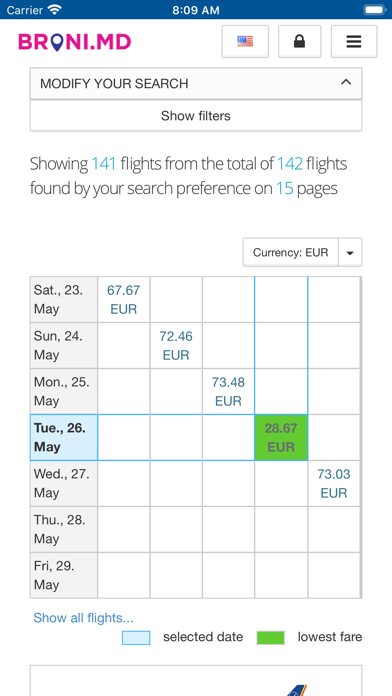Viewport: 392px width, 696px height.
Task: Select the 73.48 EUR Monday fare
Action: click(x=228, y=392)
